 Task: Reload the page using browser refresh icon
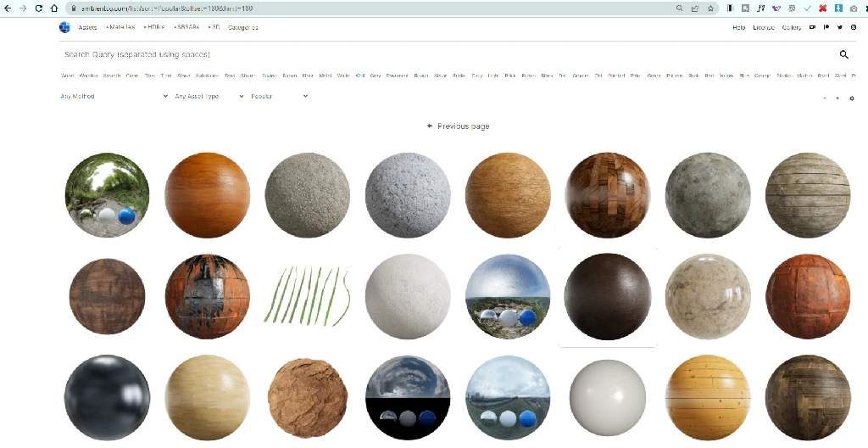(x=38, y=8)
